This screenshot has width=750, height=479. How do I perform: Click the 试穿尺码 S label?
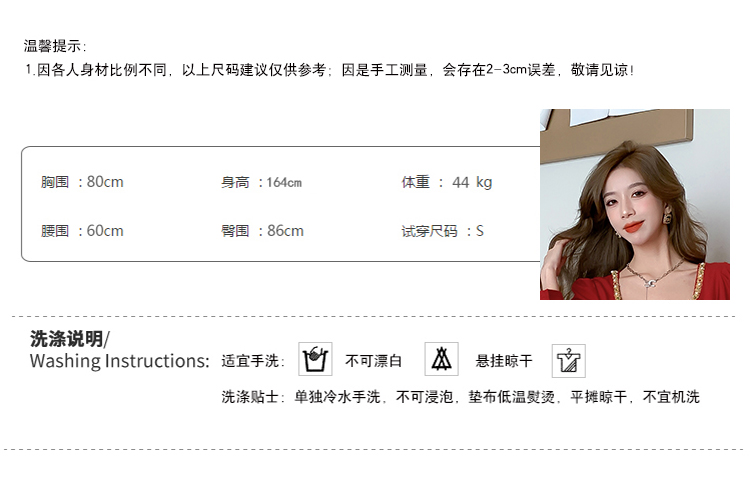tap(442, 232)
